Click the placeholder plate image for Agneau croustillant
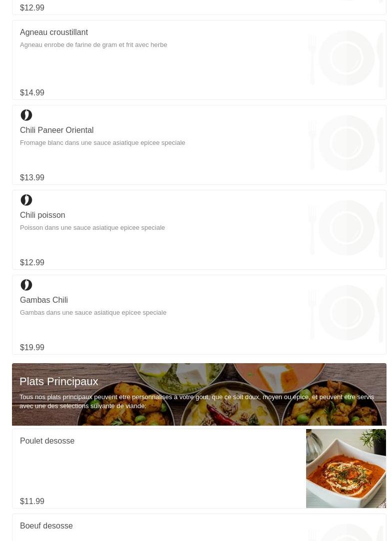Viewport: 392px width, 541px height. (346, 58)
